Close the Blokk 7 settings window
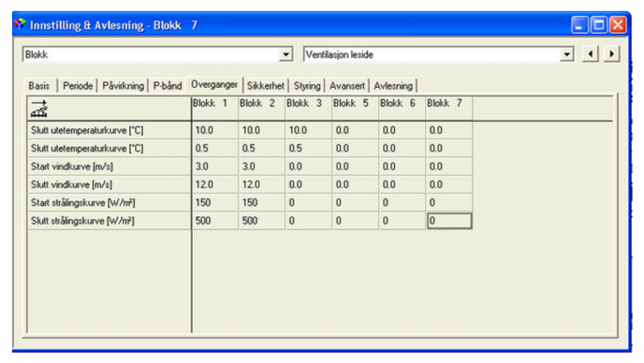644x363 pixels. (617, 25)
